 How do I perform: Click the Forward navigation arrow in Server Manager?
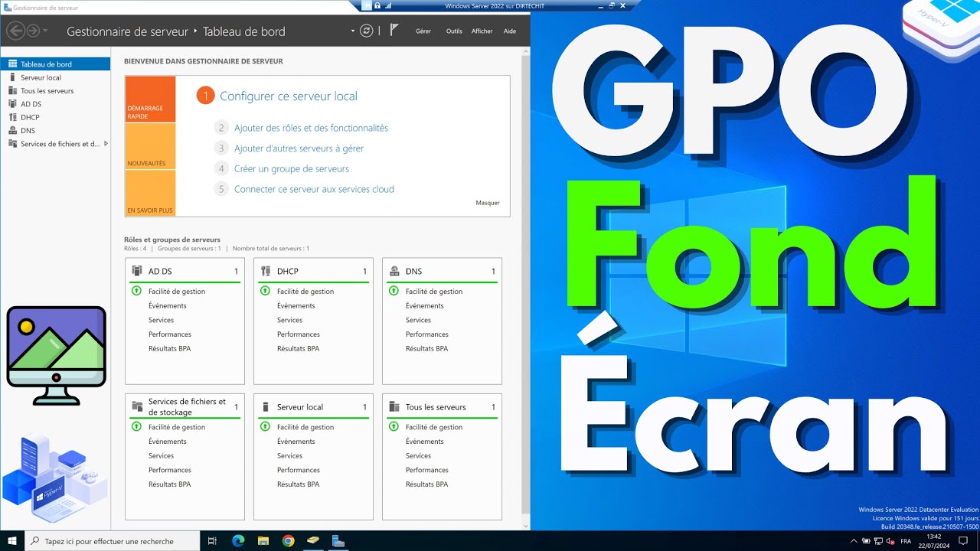[33, 31]
